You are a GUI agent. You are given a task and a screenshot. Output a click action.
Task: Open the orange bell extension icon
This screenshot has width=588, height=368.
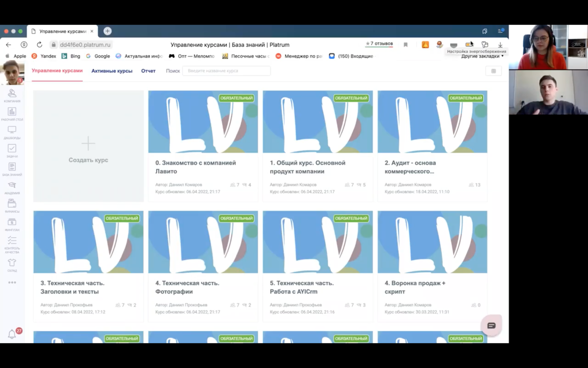425,45
